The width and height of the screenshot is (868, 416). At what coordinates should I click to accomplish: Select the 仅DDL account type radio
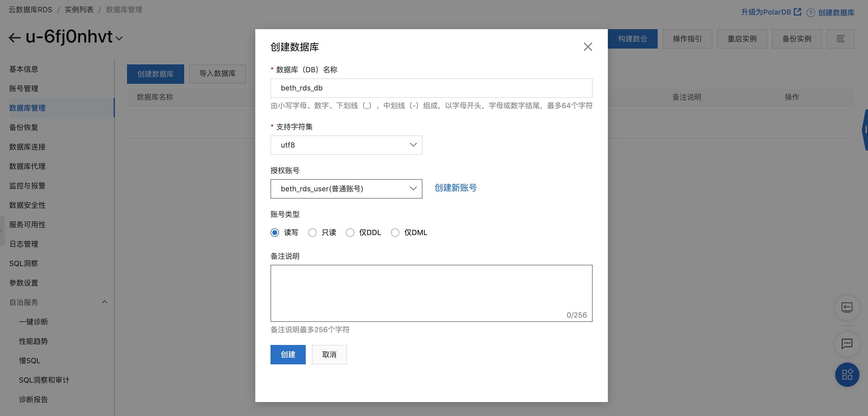tap(350, 233)
